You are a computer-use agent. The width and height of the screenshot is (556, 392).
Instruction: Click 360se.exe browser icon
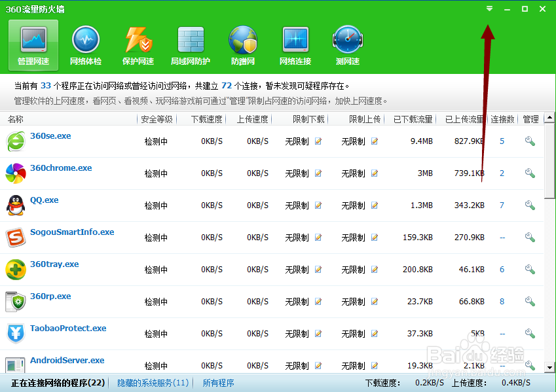click(x=16, y=141)
